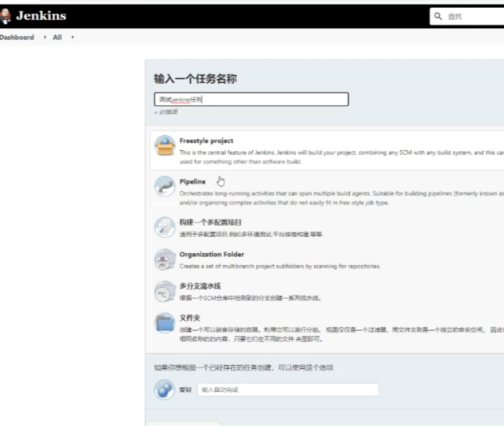Select the Freestyle project icon
The image size is (504, 432).
click(165, 145)
